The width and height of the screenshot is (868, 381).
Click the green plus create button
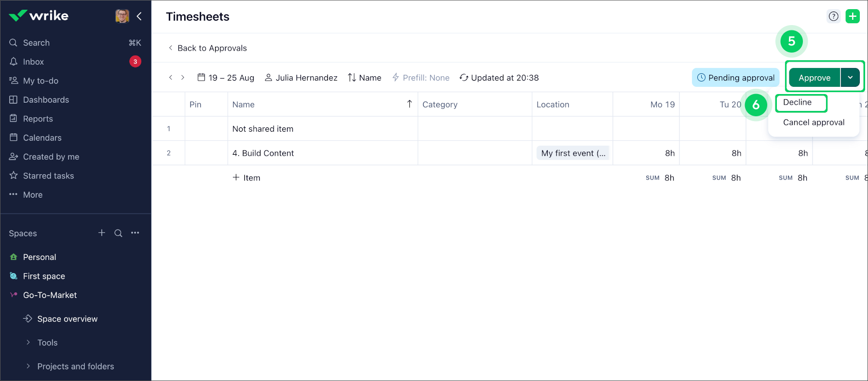(x=853, y=16)
